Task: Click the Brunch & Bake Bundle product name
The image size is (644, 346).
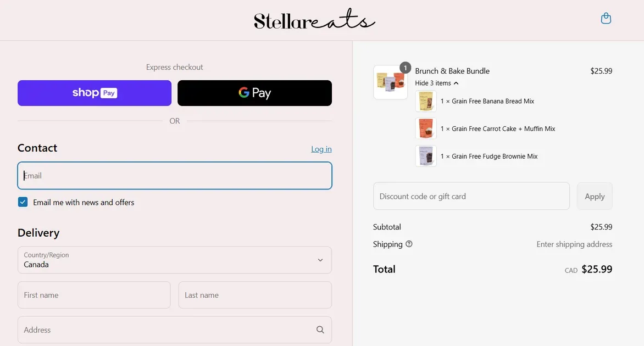Action: tap(452, 71)
